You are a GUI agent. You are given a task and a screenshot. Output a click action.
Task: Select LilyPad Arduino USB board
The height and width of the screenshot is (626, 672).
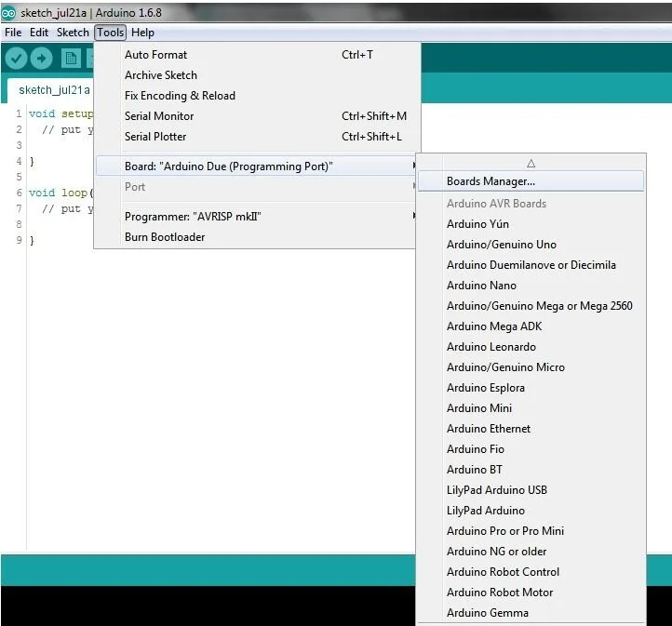(x=531, y=490)
